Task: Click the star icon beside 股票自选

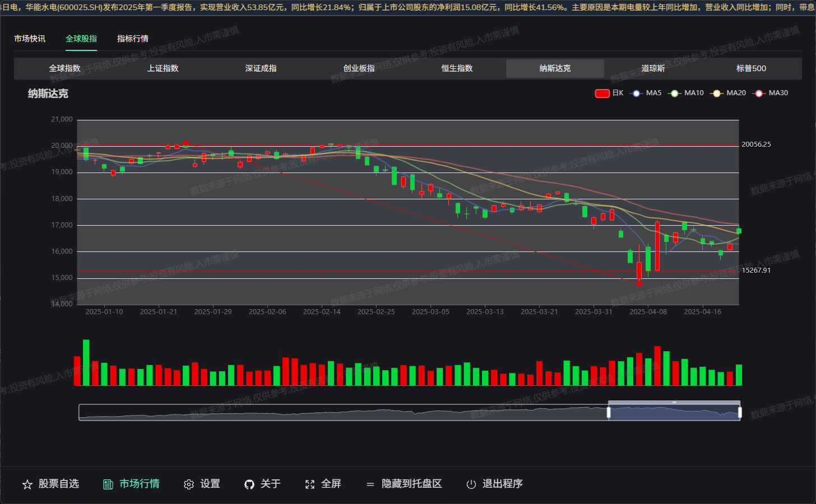Action: (27, 484)
